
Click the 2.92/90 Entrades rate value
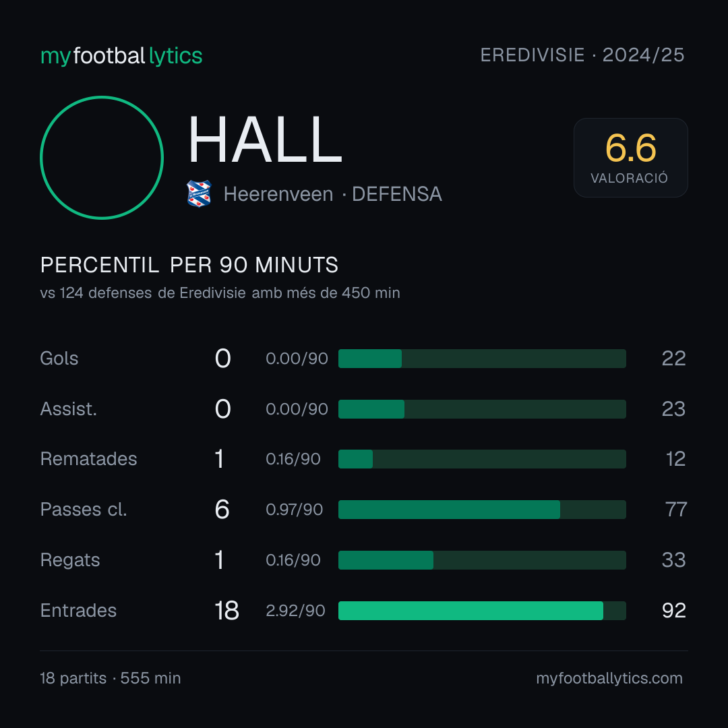pyautogui.click(x=295, y=611)
